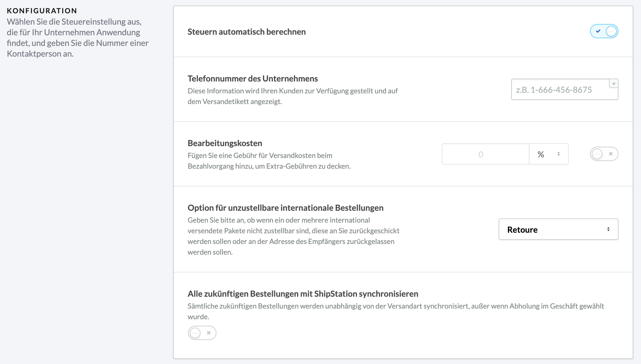Screen dimensions: 641x364
Task: Click the Bearbeitungskosten amount field
Action: coord(485,154)
